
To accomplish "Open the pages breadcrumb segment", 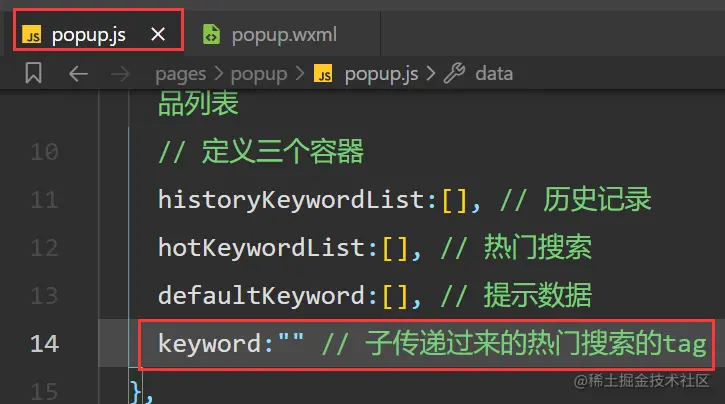I will tap(180, 74).
